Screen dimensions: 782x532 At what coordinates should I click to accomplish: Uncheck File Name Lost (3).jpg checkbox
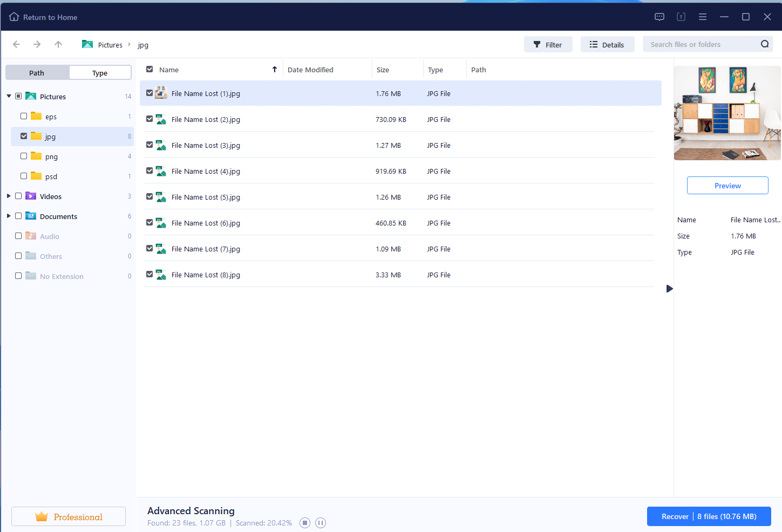149,145
